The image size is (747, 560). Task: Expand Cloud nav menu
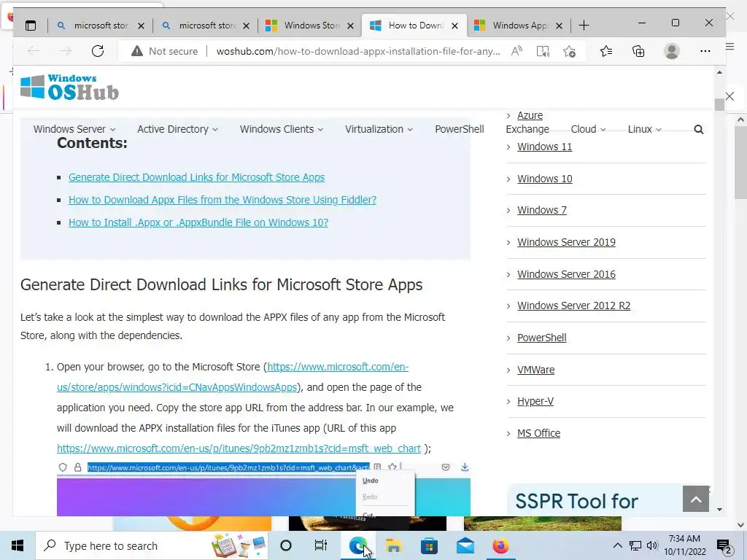pyautogui.click(x=589, y=130)
